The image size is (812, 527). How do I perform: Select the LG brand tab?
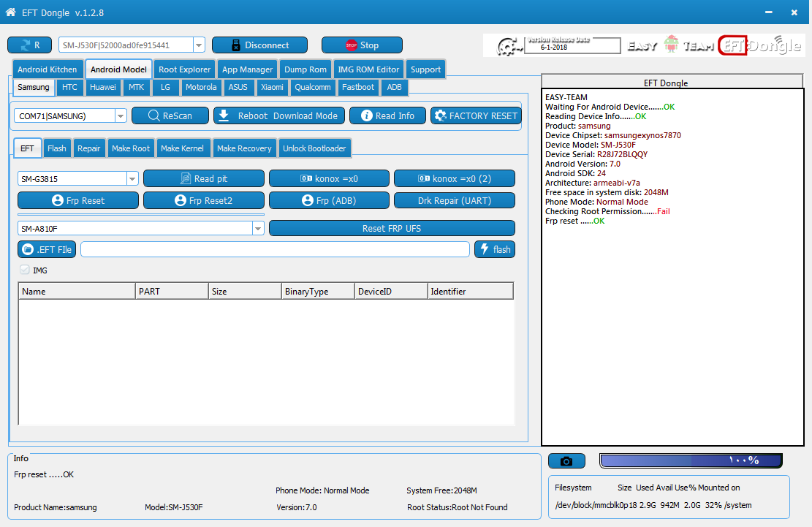point(165,87)
